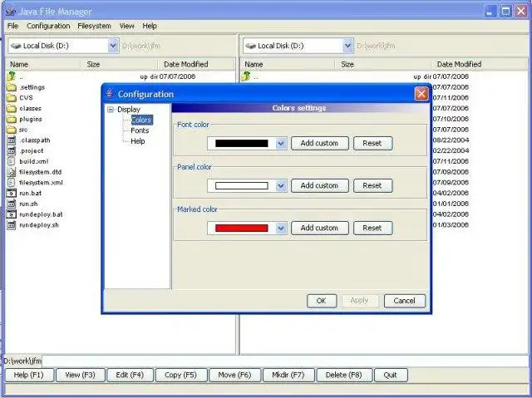Select the CVS folder icon
The image size is (532, 398).
12,98
